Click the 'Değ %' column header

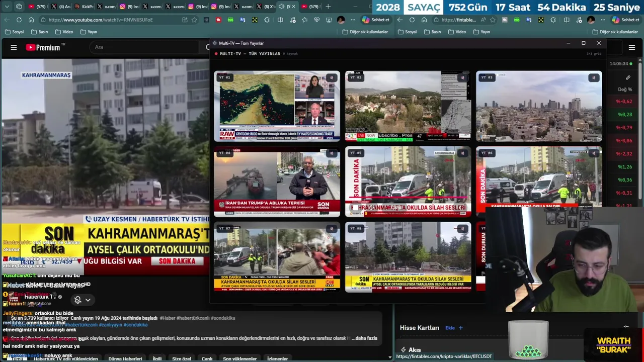point(625,89)
